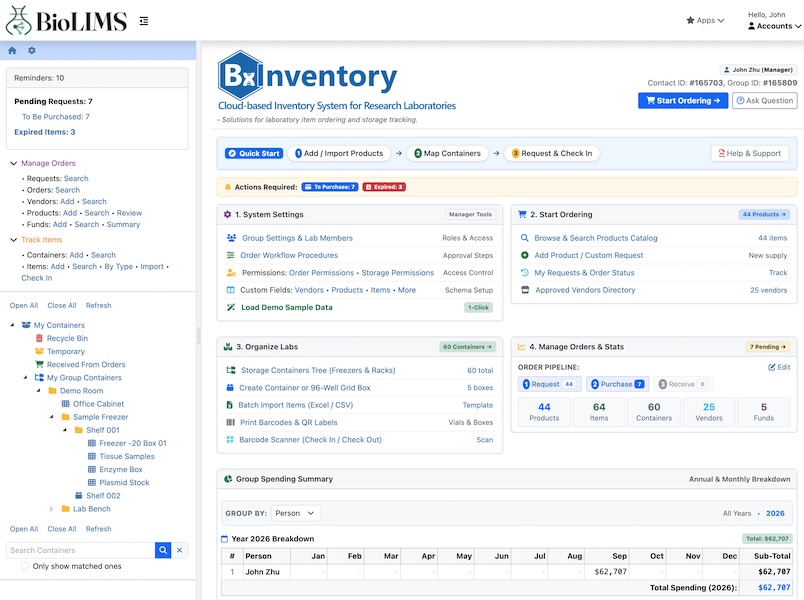This screenshot has width=804, height=600.
Task: Click the Load Demo Sample Data wand icon
Action: (231, 307)
